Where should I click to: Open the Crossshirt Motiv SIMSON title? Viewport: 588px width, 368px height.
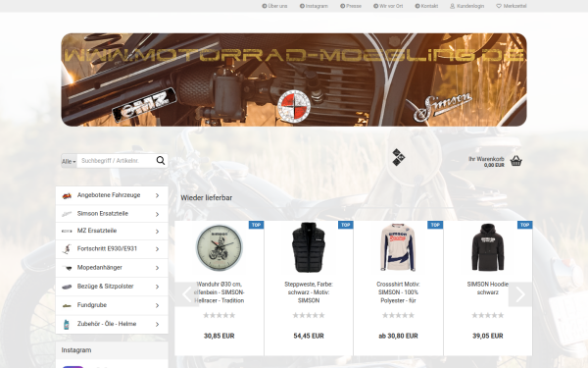pyautogui.click(x=398, y=292)
